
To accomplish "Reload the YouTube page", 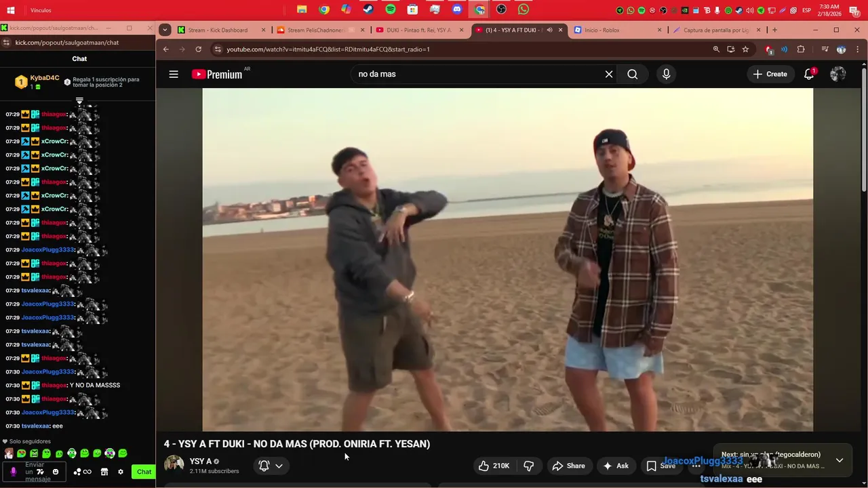I will point(198,49).
